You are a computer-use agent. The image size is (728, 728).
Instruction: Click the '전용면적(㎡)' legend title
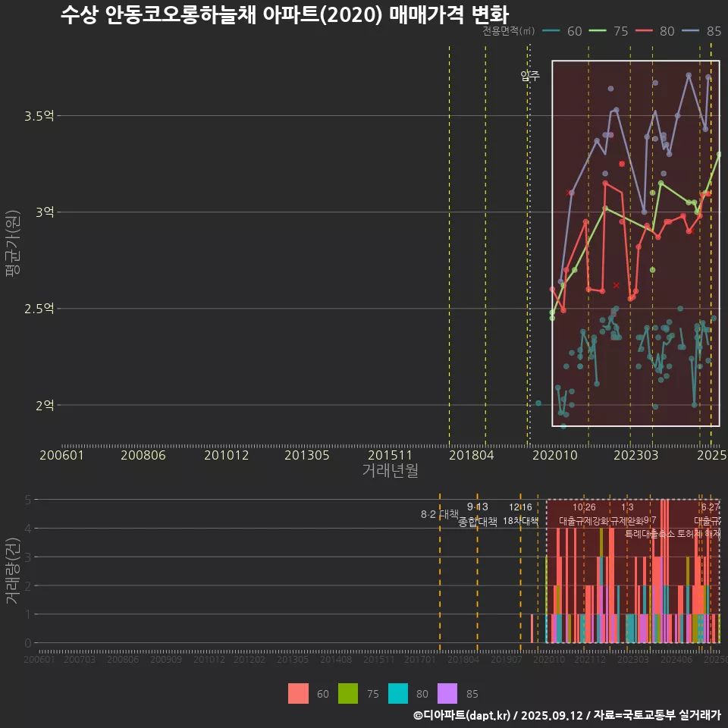click(x=508, y=31)
